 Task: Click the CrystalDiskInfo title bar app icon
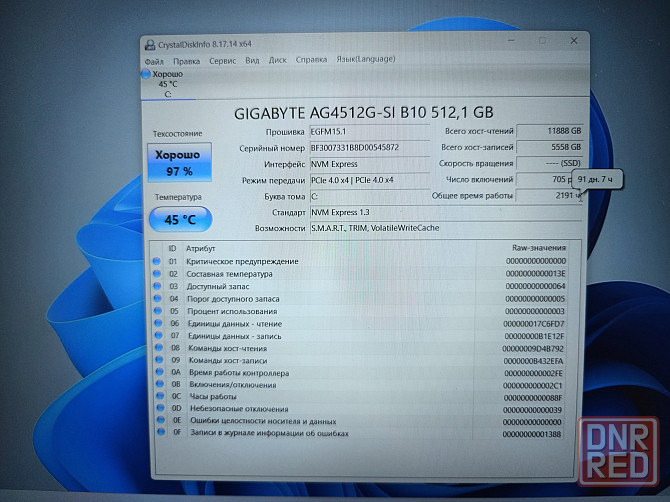click(150, 45)
